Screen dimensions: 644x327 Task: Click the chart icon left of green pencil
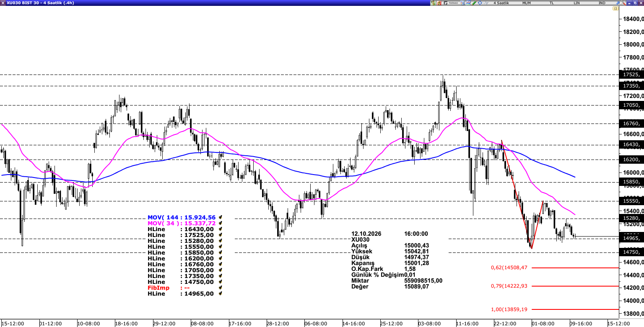pyautogui.click(x=468, y=3)
